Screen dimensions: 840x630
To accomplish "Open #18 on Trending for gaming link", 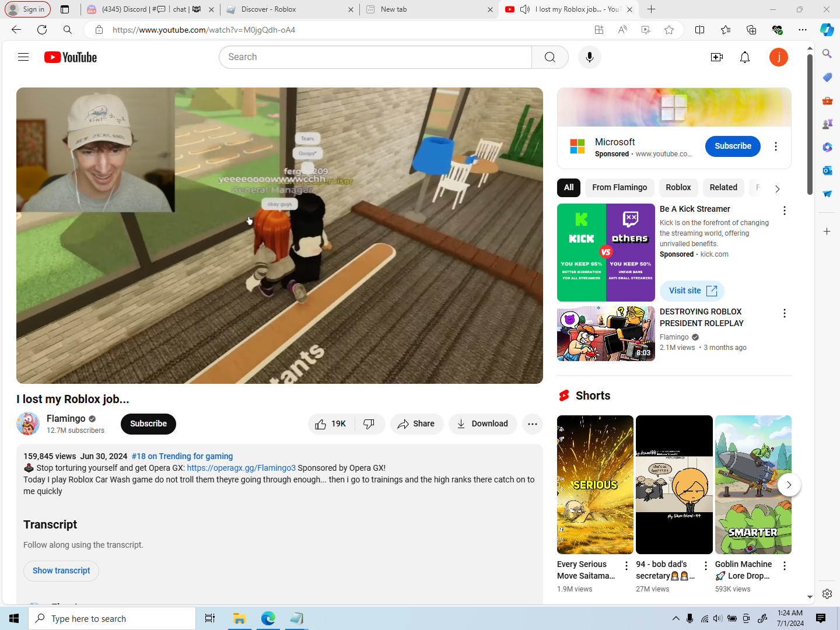I will [x=182, y=456].
